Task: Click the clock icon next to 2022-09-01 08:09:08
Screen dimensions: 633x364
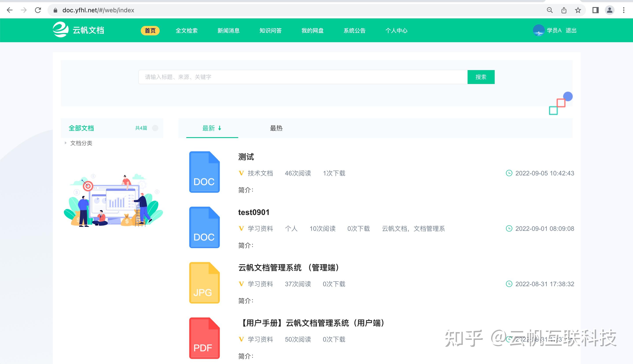Action: coord(509,229)
